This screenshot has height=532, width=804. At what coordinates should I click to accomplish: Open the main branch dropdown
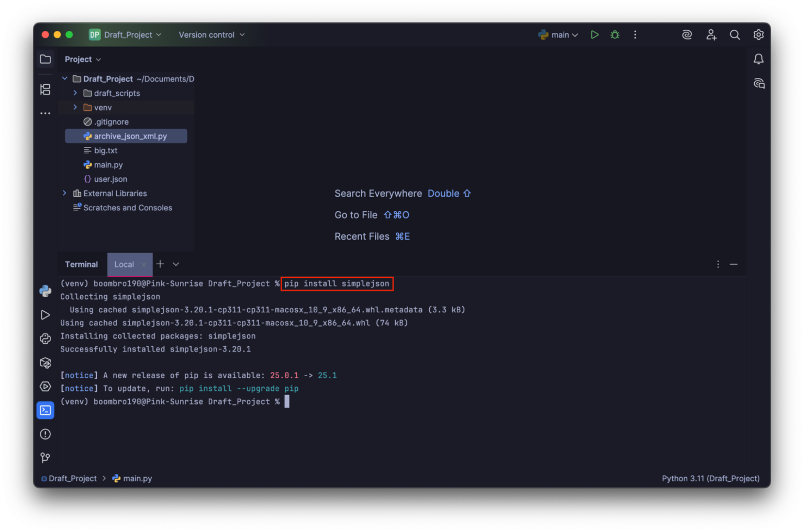point(558,35)
